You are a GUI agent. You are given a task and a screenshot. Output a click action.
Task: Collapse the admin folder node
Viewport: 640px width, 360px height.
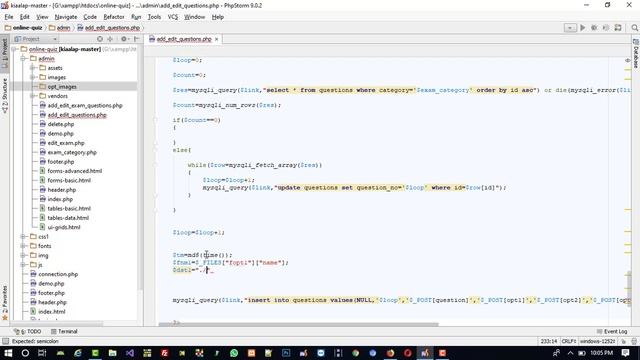[24, 58]
